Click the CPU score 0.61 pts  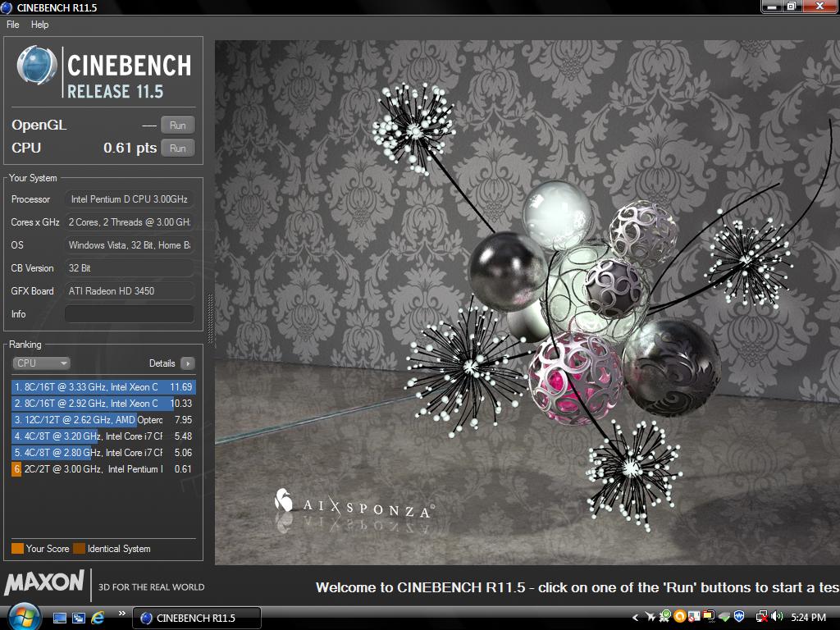click(130, 148)
